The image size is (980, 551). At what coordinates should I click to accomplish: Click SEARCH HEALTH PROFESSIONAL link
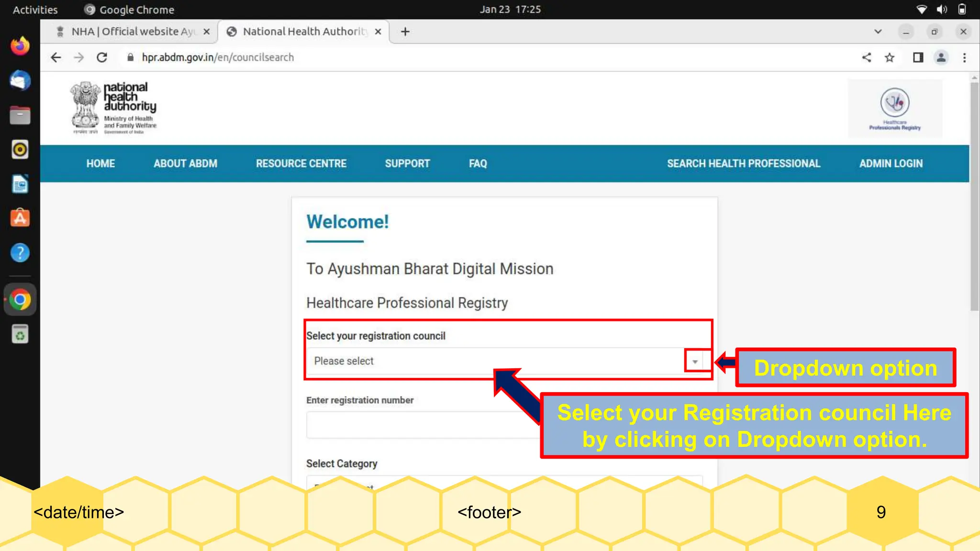744,164
